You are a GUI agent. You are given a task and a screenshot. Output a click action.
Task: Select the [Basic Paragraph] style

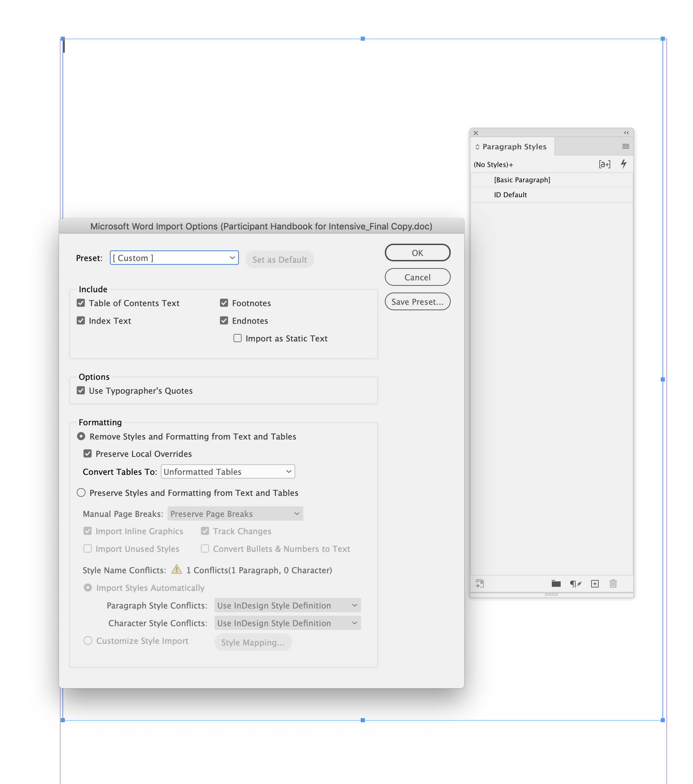click(522, 180)
